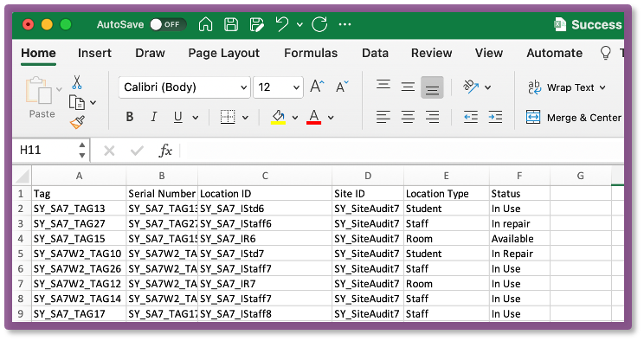Set Middle Align vertical alignment

coord(408,87)
